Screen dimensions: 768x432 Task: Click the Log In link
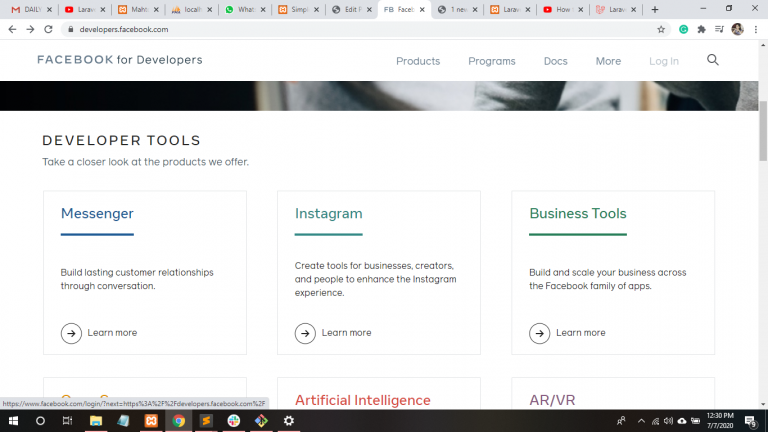click(x=664, y=61)
